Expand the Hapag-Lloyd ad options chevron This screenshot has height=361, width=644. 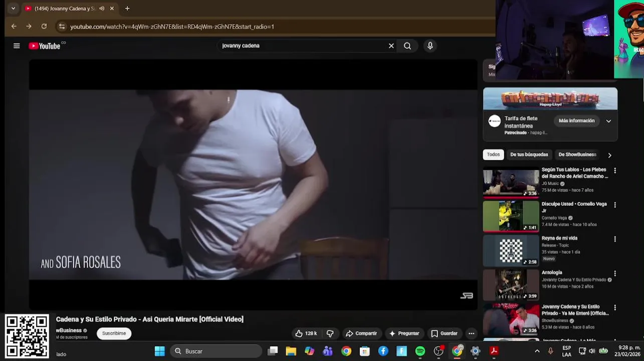(608, 121)
